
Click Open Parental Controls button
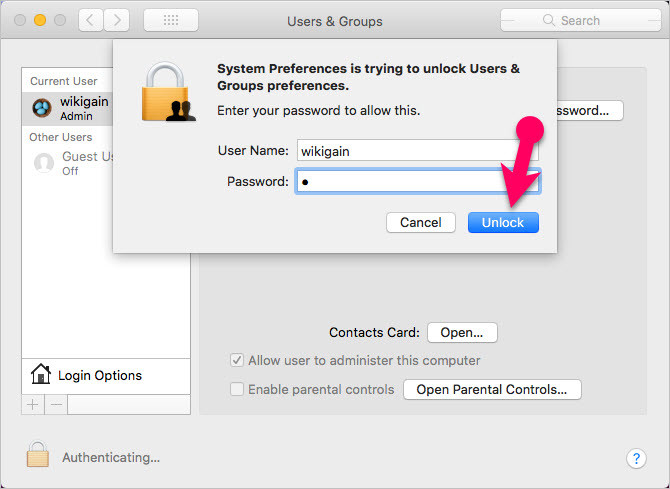coord(492,389)
